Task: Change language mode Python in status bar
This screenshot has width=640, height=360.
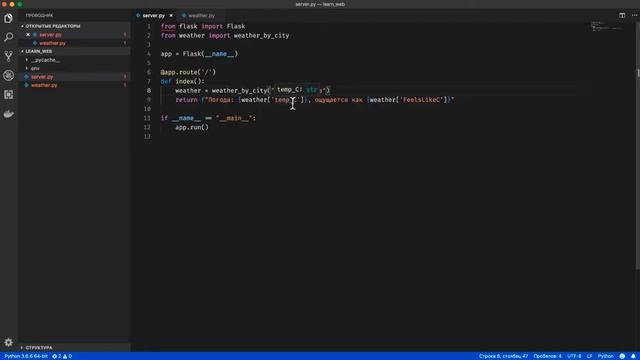Action: (606, 356)
